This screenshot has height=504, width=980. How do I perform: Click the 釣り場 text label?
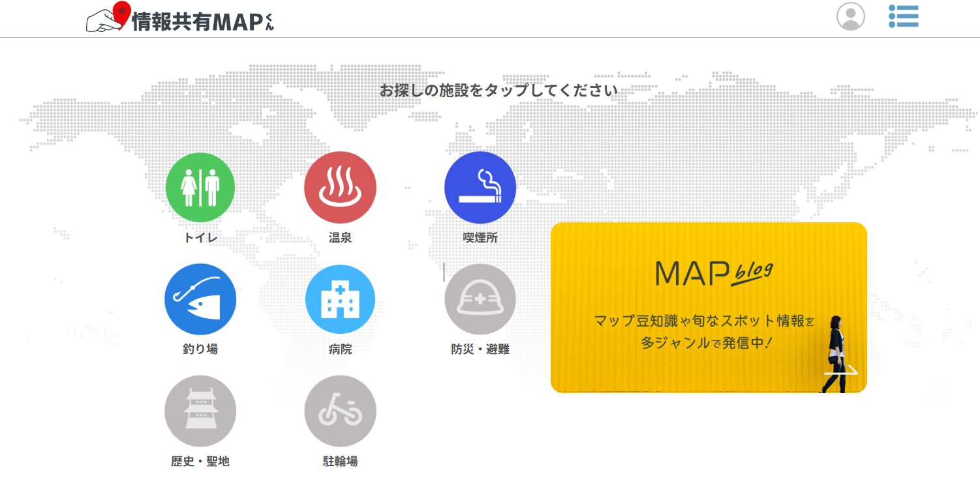[x=200, y=349]
